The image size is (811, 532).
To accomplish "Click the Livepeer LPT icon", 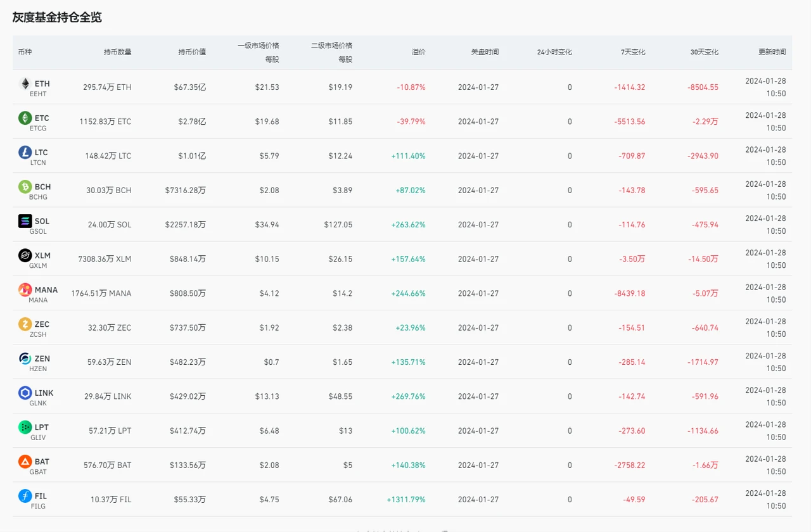I will (x=25, y=427).
